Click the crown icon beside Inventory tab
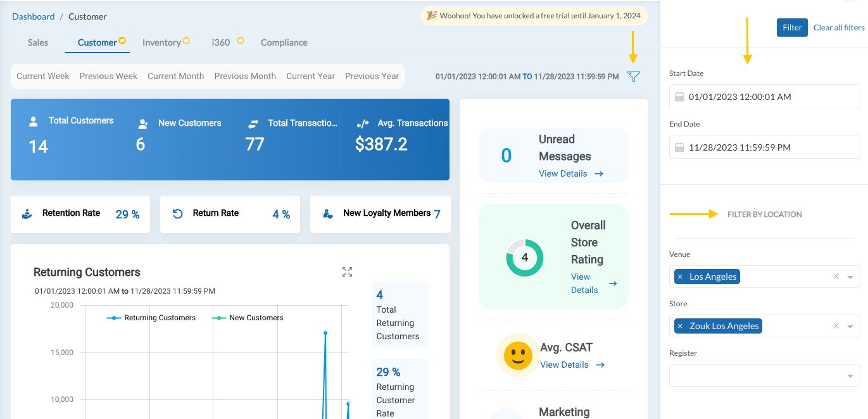 (x=186, y=41)
